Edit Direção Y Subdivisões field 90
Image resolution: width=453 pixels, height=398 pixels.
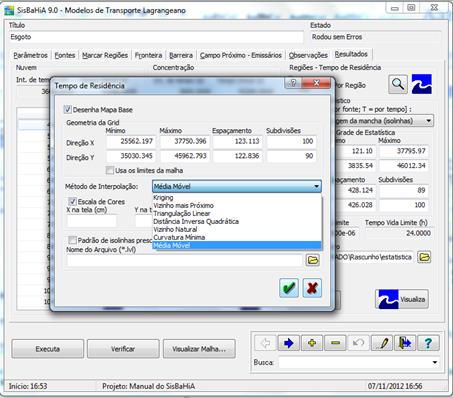[x=291, y=156]
